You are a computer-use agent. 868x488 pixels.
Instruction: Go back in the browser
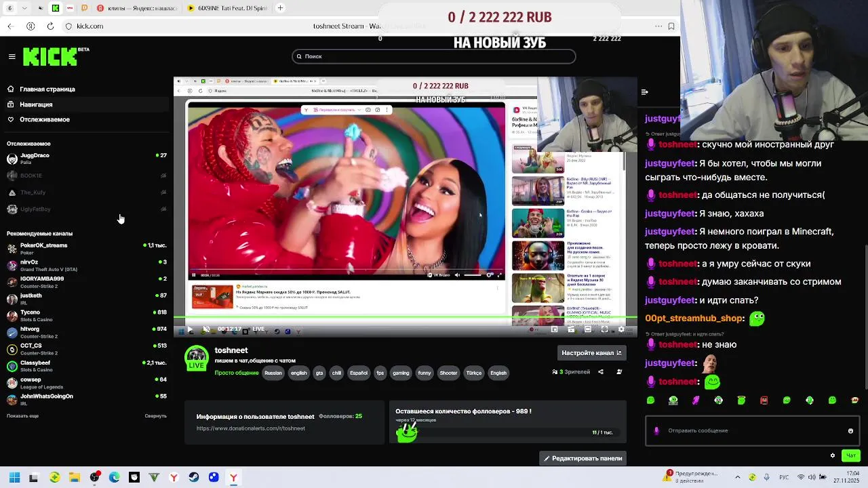pyautogui.click(x=10, y=26)
